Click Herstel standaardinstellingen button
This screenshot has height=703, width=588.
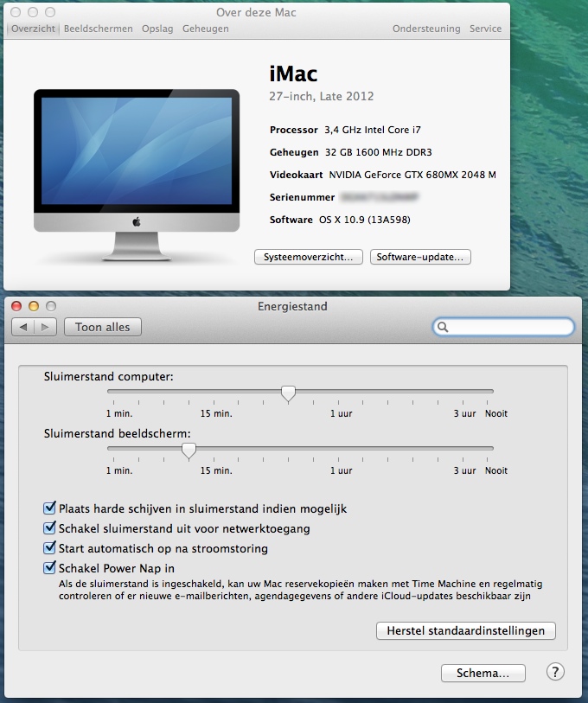465,631
